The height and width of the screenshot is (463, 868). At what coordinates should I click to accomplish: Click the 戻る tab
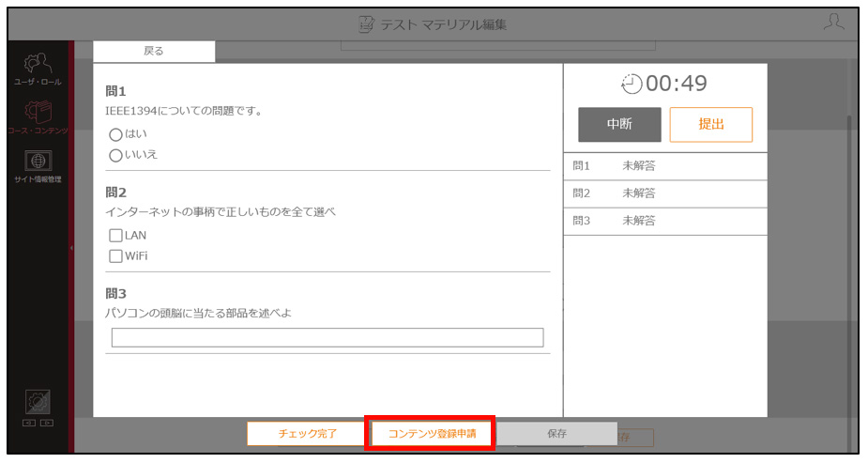[x=154, y=51]
